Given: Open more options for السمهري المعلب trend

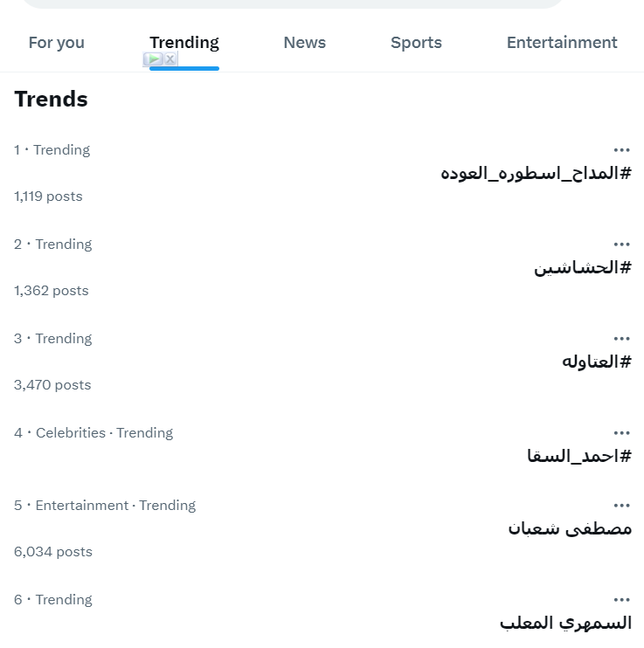Looking at the screenshot, I should [x=621, y=600].
